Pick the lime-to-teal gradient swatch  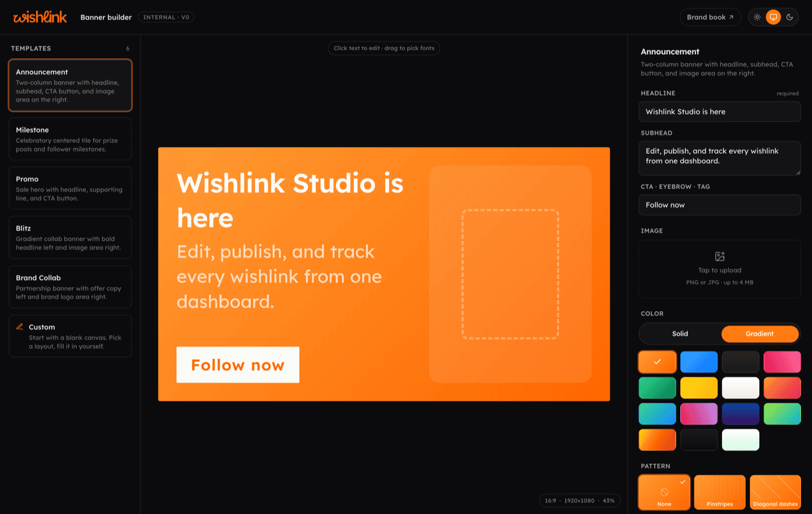click(x=782, y=414)
